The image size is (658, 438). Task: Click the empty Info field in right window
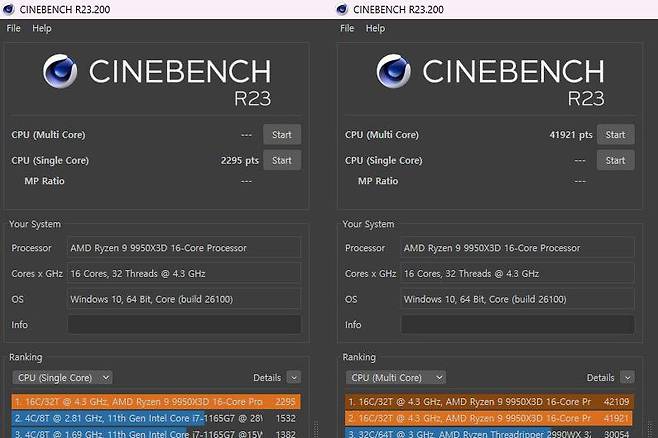(x=518, y=324)
